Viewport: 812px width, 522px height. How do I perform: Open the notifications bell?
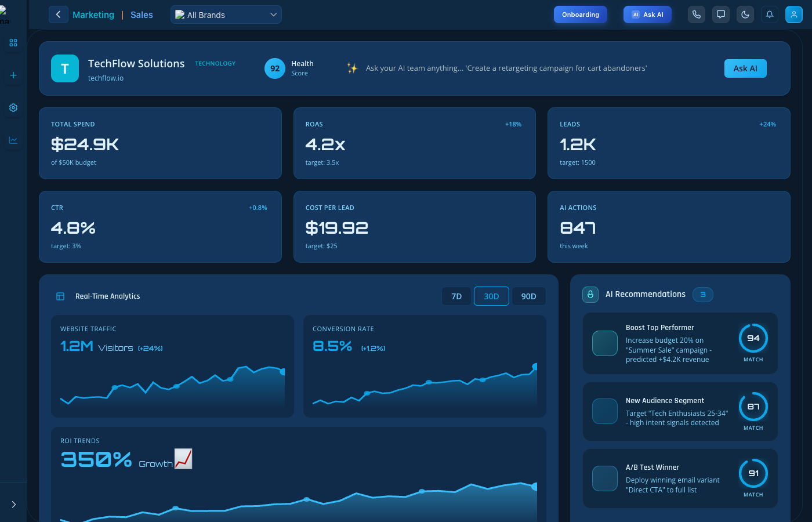click(x=770, y=14)
